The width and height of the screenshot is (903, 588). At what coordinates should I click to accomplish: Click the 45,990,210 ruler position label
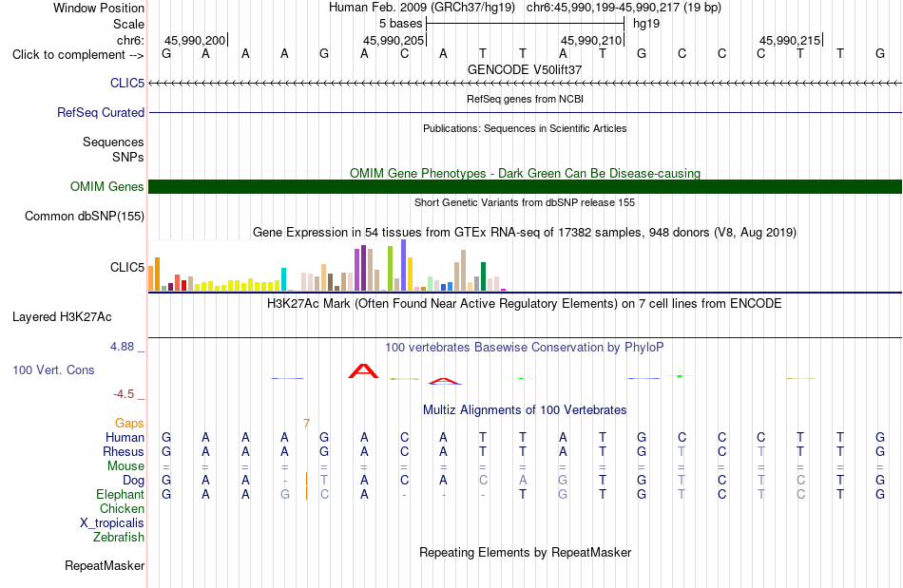(591, 40)
